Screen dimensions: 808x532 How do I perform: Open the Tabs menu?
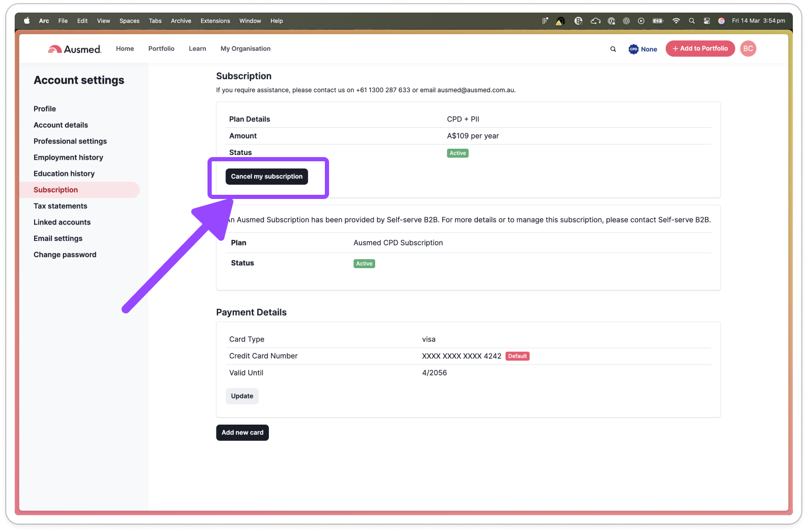(155, 21)
